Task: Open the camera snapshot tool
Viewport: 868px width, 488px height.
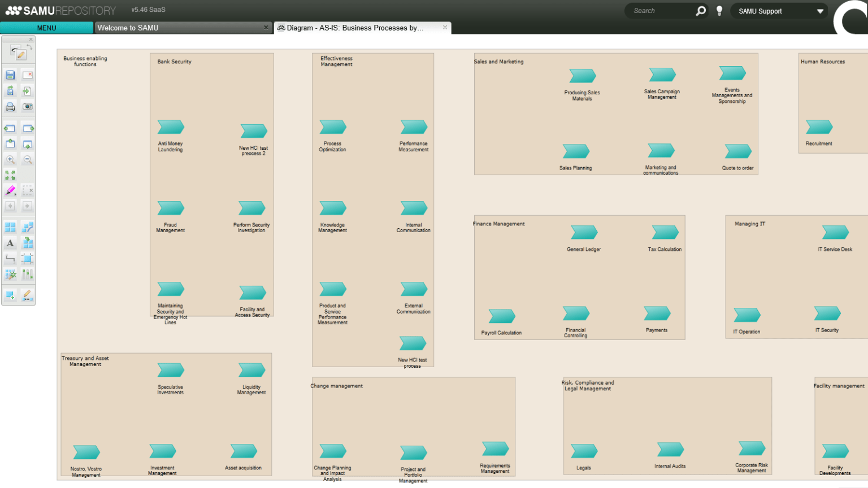Action: click(x=27, y=107)
